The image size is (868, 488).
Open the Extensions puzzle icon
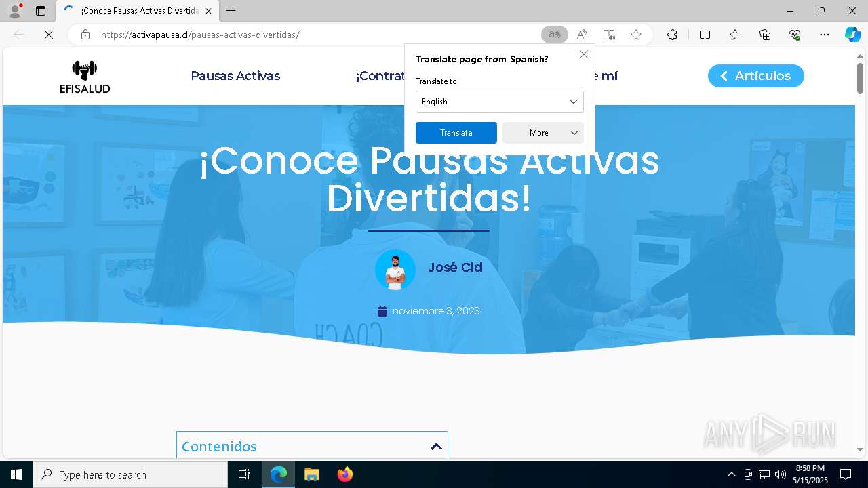click(672, 35)
